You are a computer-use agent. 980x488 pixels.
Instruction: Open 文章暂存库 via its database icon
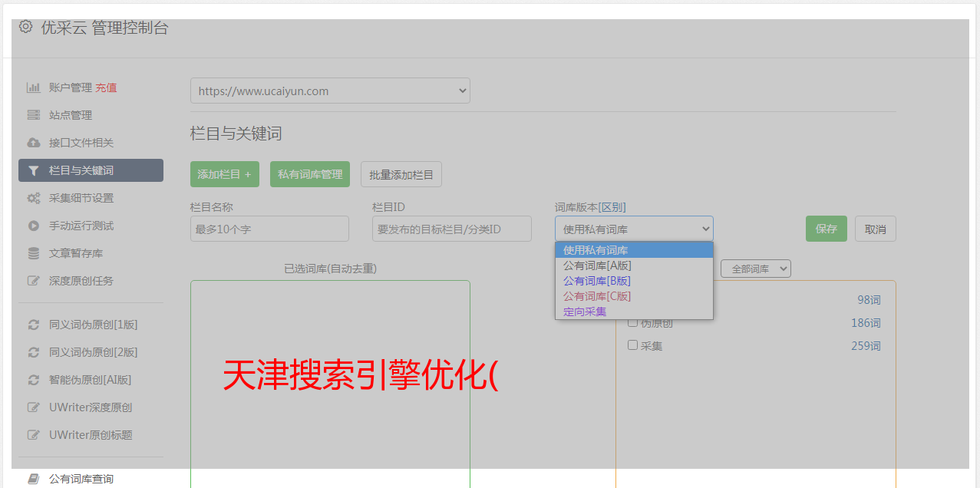(33, 253)
